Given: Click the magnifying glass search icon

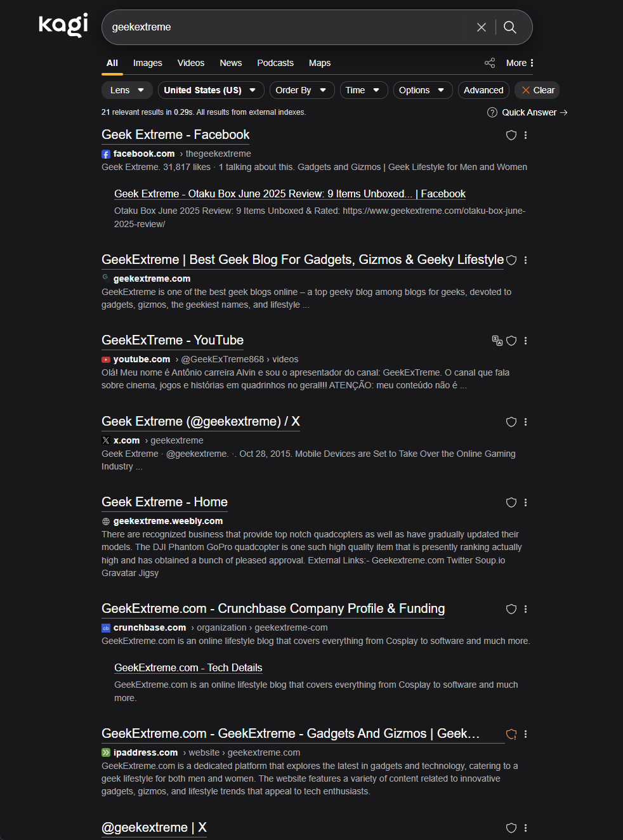Looking at the screenshot, I should 510,27.
